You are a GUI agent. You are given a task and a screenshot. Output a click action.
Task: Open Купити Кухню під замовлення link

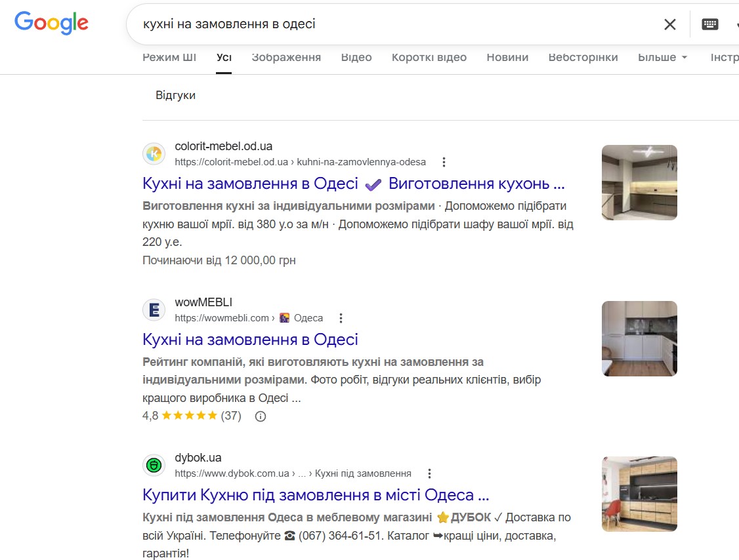(316, 495)
